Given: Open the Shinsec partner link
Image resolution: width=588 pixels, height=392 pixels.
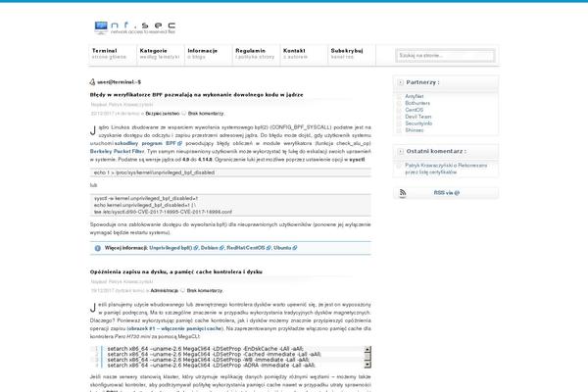Looking at the screenshot, I should pos(414,130).
